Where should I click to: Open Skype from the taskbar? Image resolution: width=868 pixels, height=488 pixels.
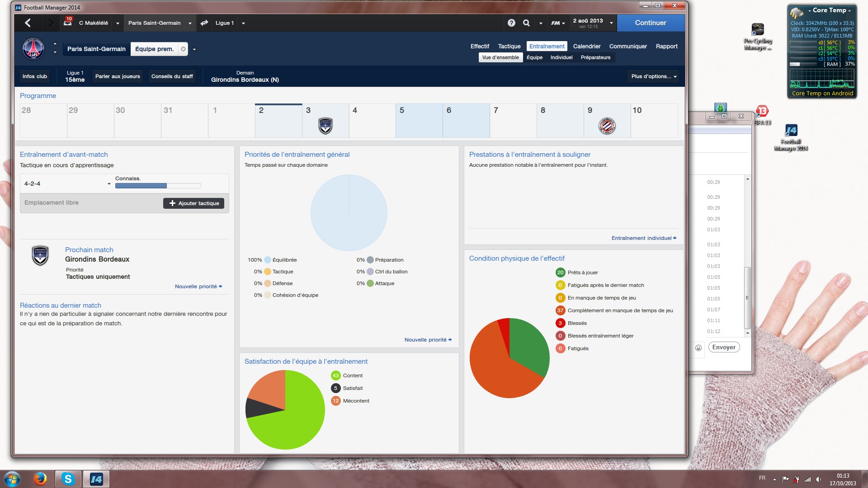68,479
